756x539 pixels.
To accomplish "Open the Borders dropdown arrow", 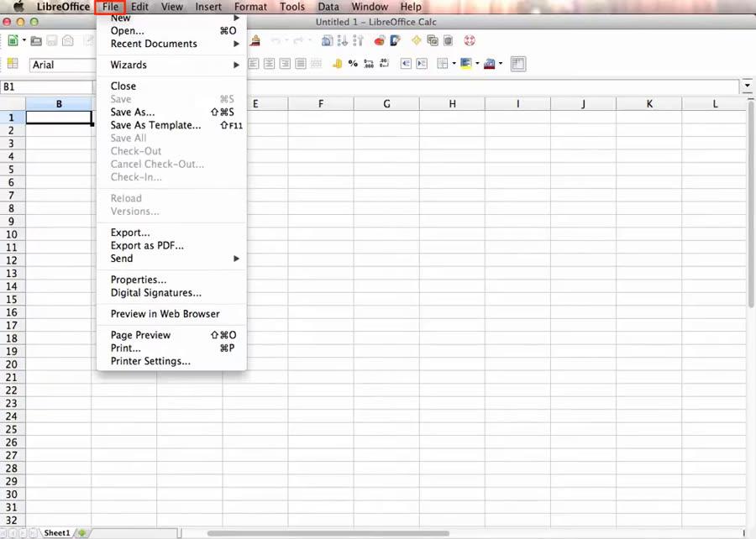I will click(x=454, y=64).
